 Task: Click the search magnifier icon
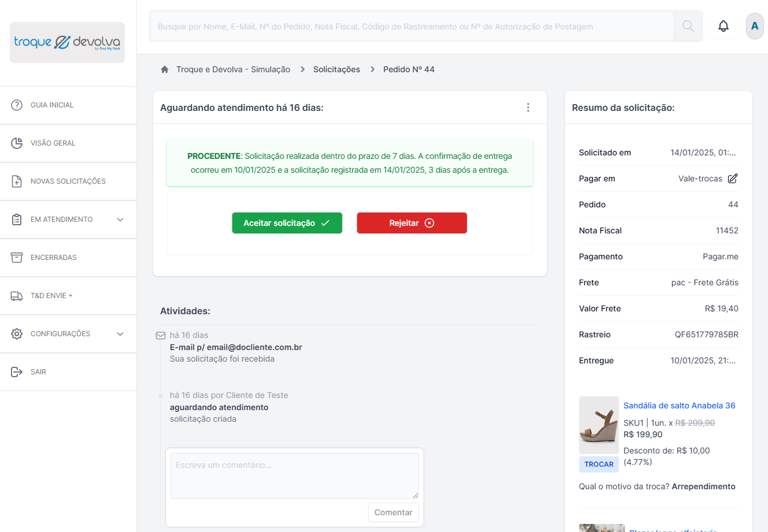(x=688, y=25)
